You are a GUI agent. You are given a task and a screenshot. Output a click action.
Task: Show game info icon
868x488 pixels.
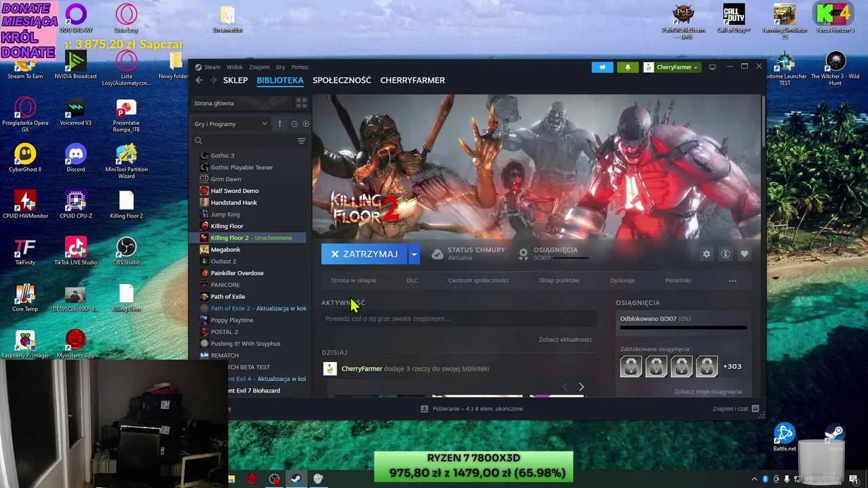[725, 253]
